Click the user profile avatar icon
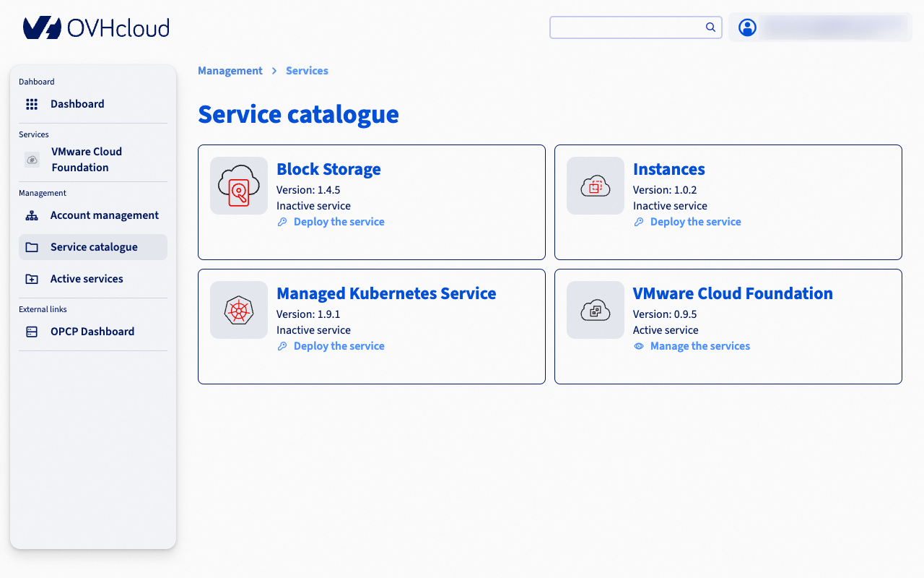The width and height of the screenshot is (924, 578). 747,27
